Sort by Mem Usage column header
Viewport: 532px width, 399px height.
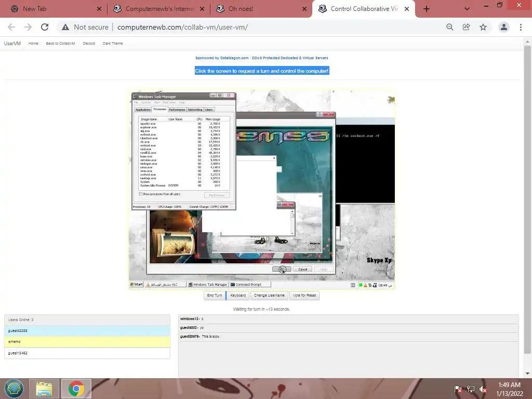(x=212, y=119)
